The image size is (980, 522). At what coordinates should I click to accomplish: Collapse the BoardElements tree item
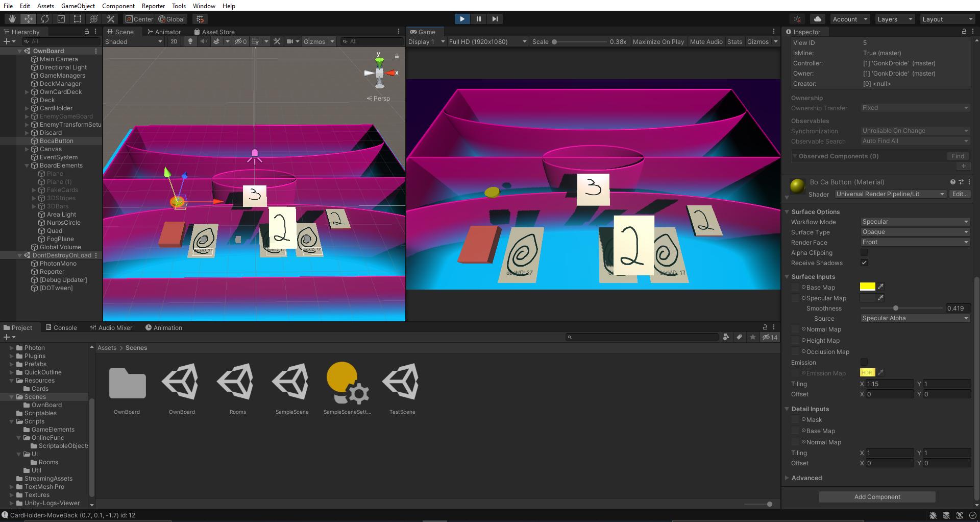coord(27,165)
